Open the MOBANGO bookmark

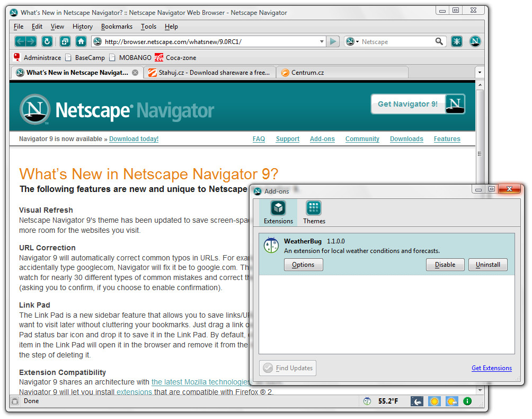coord(131,57)
